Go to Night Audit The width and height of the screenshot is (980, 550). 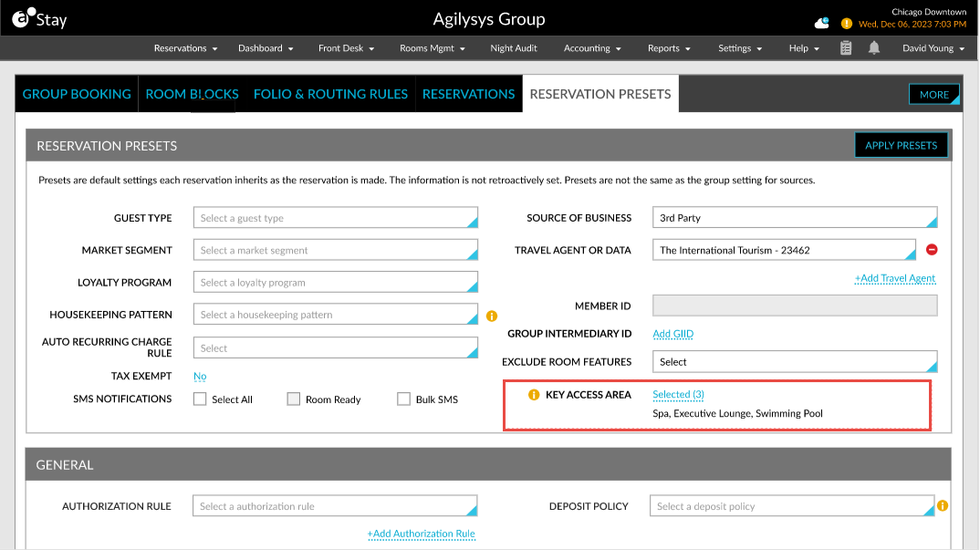point(514,48)
